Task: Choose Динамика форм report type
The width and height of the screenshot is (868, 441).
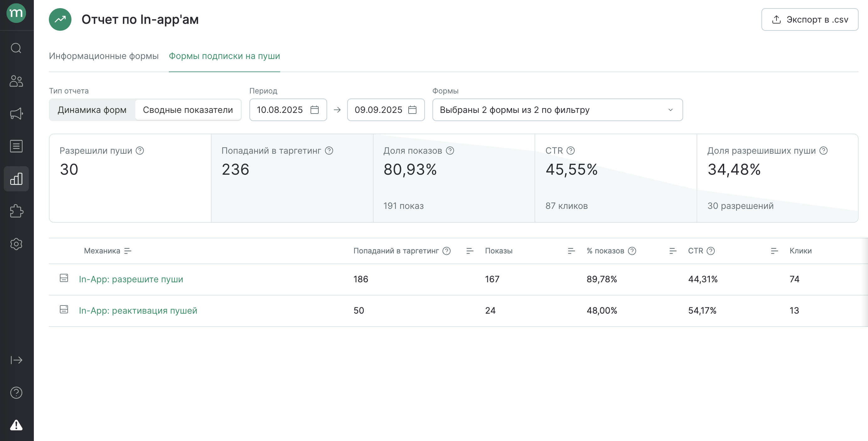Action: tap(92, 110)
